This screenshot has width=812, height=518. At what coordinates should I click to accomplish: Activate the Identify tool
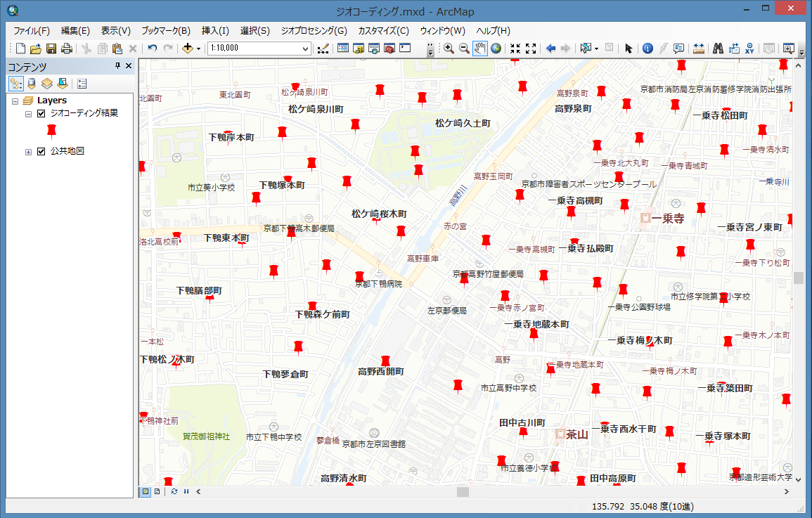click(648, 48)
